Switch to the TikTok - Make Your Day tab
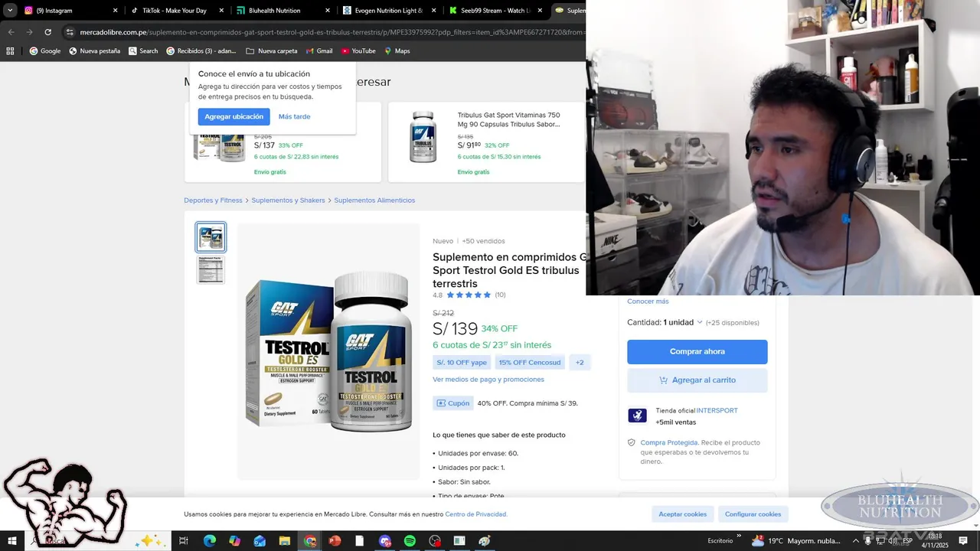This screenshot has height=551, width=980. pos(177,11)
